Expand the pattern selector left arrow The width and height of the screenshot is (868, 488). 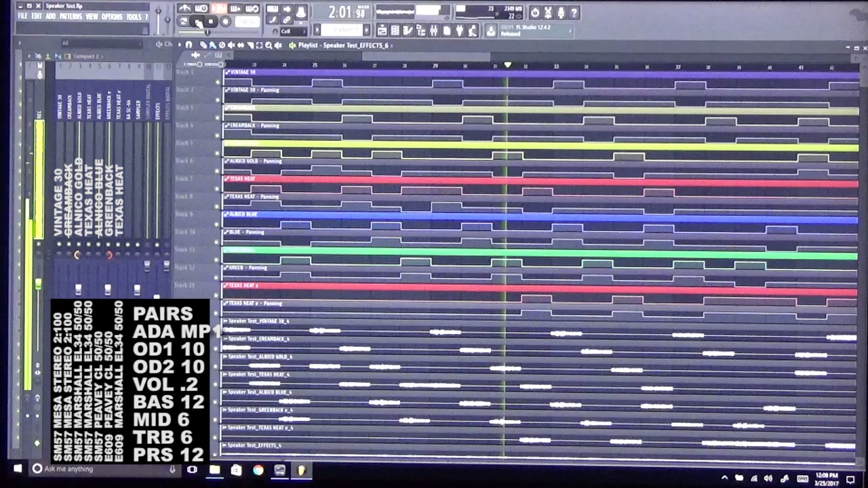(317, 30)
